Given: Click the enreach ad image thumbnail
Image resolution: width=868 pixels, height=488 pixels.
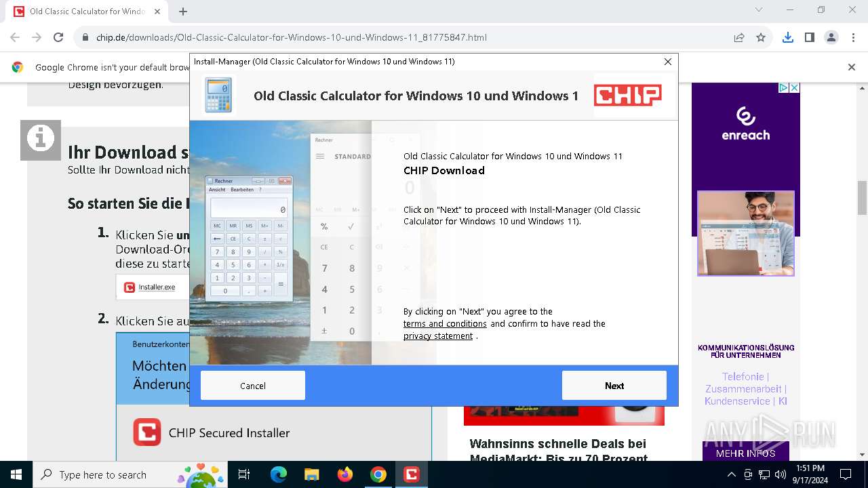Looking at the screenshot, I should (746, 233).
